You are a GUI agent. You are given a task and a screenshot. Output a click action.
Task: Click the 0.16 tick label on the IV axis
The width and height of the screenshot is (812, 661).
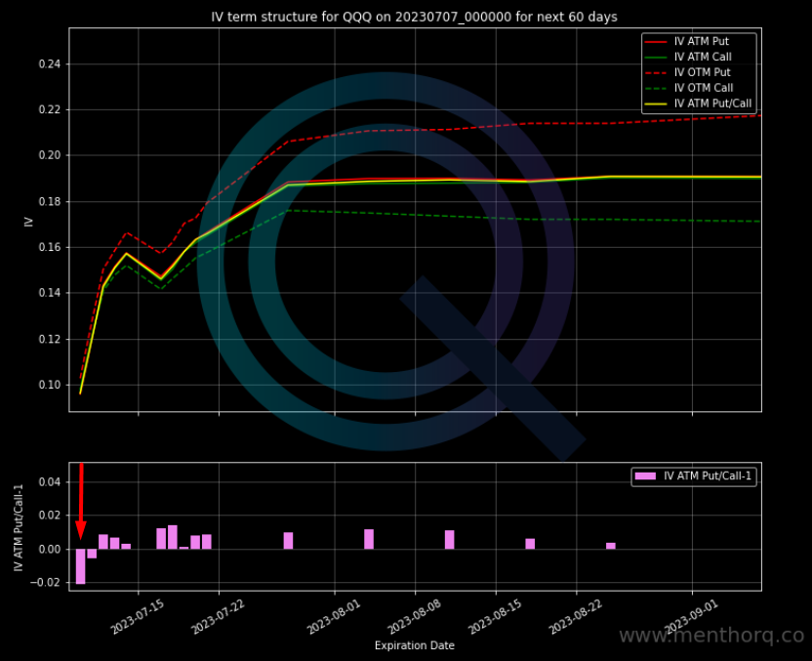tap(50, 247)
